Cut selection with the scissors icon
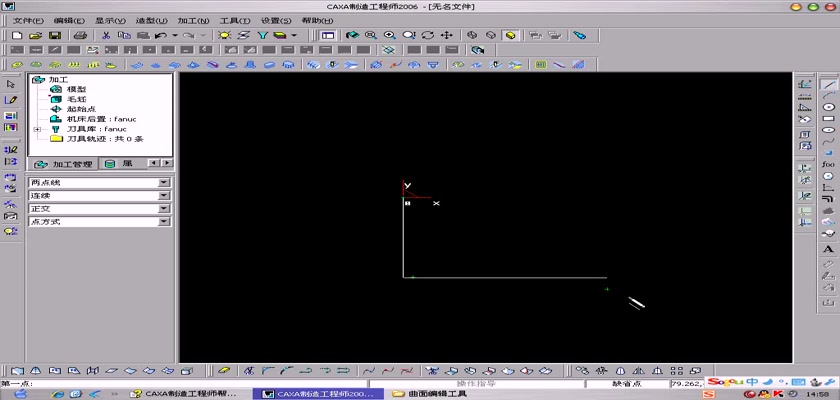 (x=106, y=35)
